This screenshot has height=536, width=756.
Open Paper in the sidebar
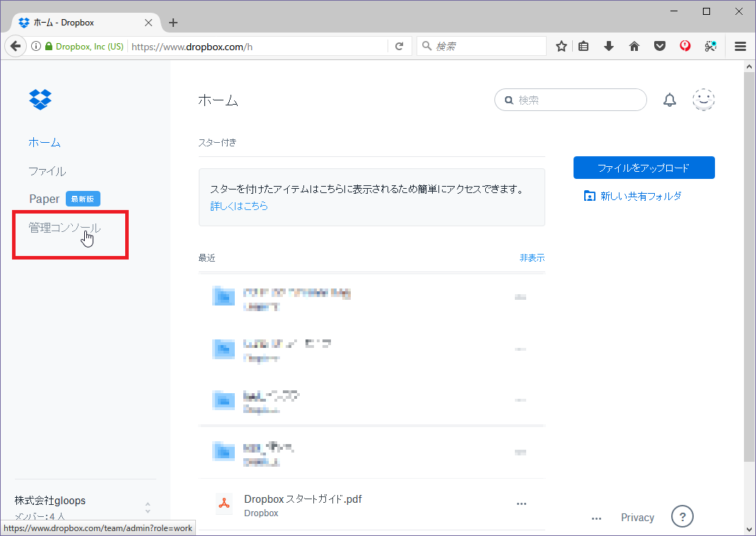tap(45, 199)
